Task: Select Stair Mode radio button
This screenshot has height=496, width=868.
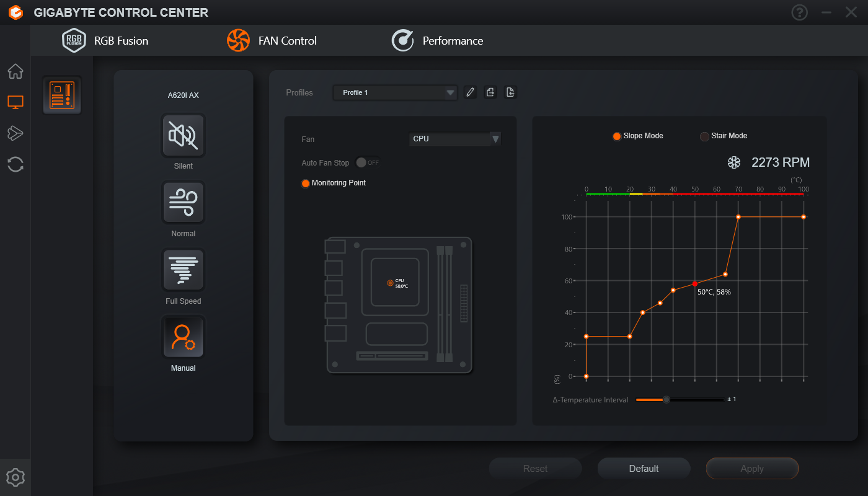Action: pyautogui.click(x=704, y=136)
